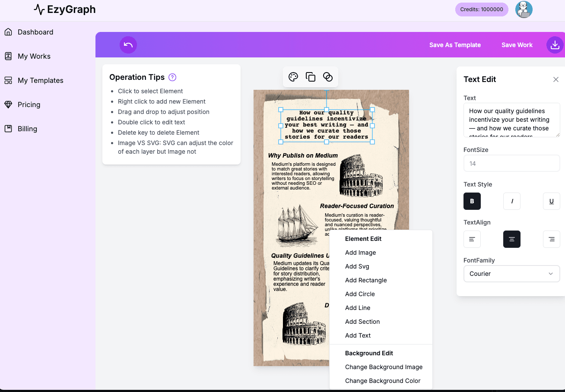This screenshot has width=565, height=392.
Task: Open the My Works page
Action: (x=34, y=56)
